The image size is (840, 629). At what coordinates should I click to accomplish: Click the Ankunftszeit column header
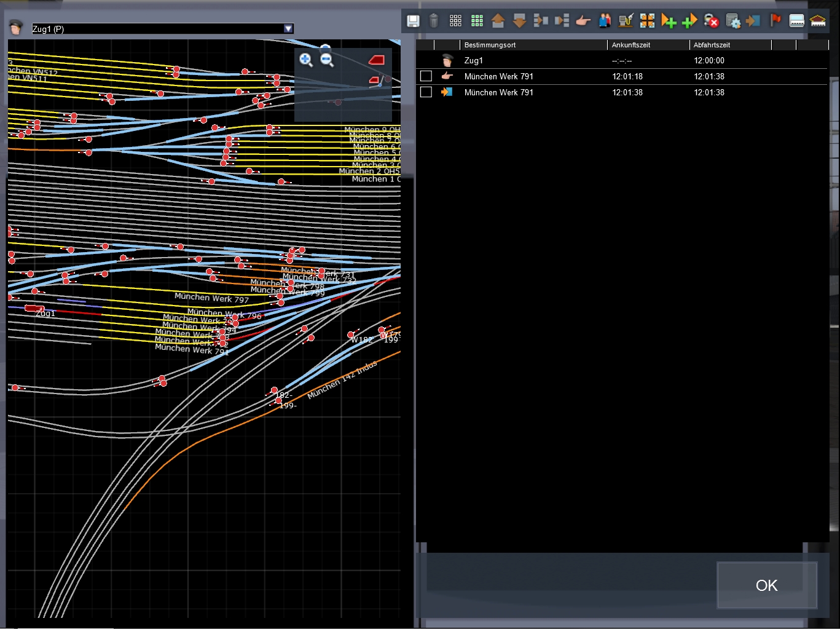coord(630,45)
